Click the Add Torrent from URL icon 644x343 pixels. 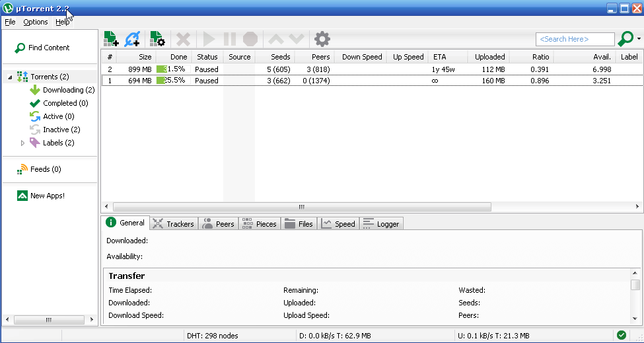pos(132,39)
